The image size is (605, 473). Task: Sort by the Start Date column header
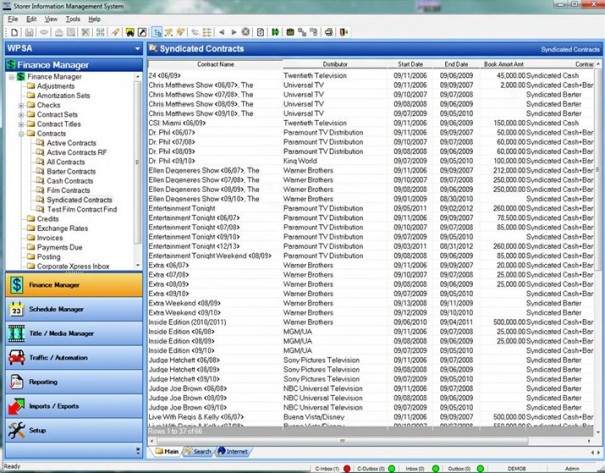click(410, 64)
